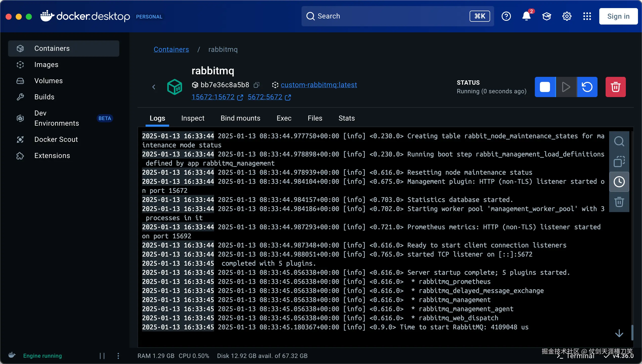
Task: Open the apps grid menu
Action: (587, 16)
